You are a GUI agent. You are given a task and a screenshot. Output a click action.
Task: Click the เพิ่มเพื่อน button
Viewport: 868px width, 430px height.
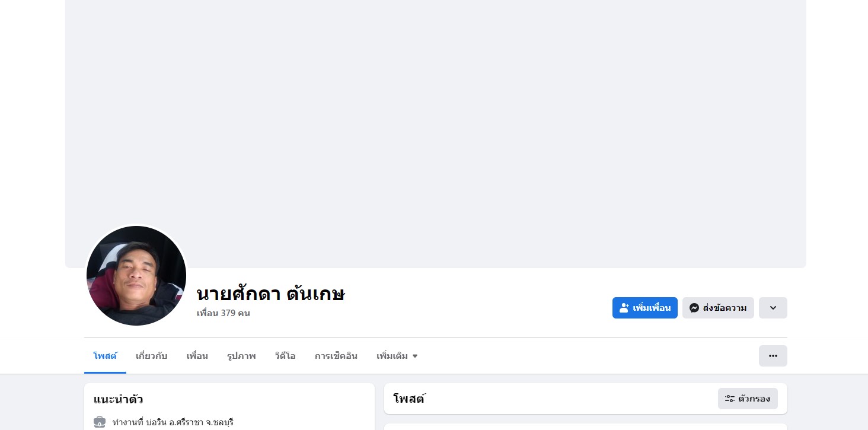[x=645, y=308]
